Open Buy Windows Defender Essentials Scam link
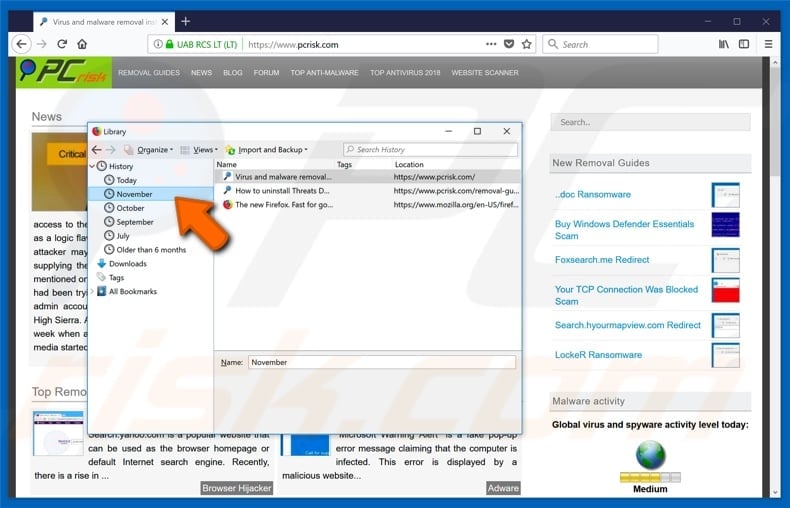This screenshot has height=508, width=790. coord(624,230)
